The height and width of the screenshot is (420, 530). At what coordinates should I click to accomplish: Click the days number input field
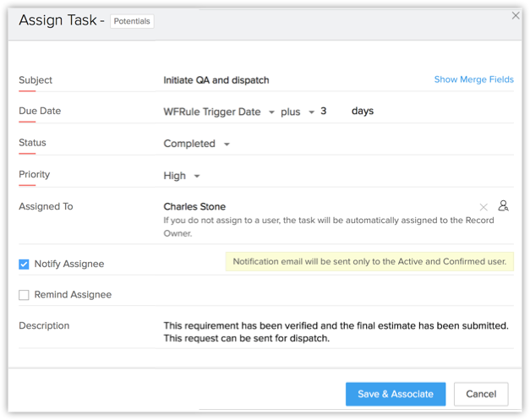pyautogui.click(x=330, y=112)
